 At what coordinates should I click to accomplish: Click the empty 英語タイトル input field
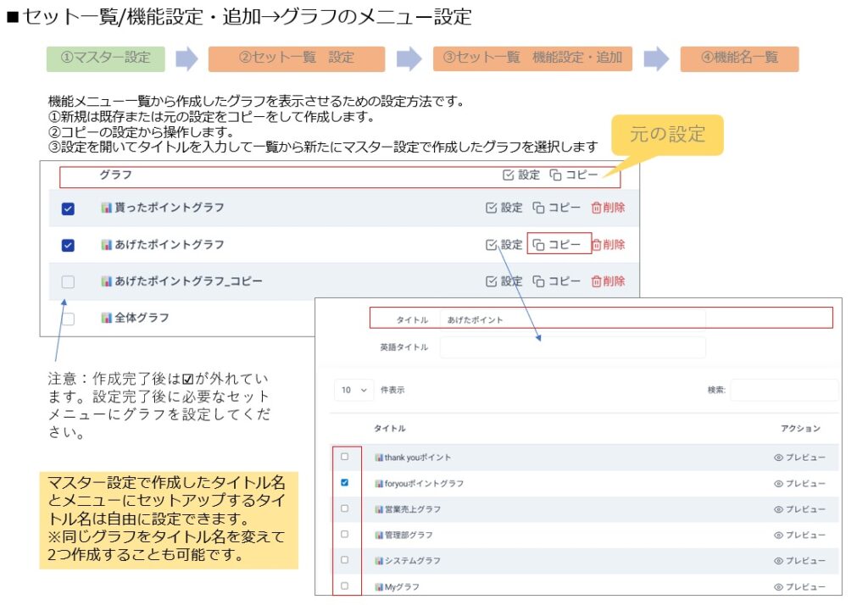(x=572, y=347)
